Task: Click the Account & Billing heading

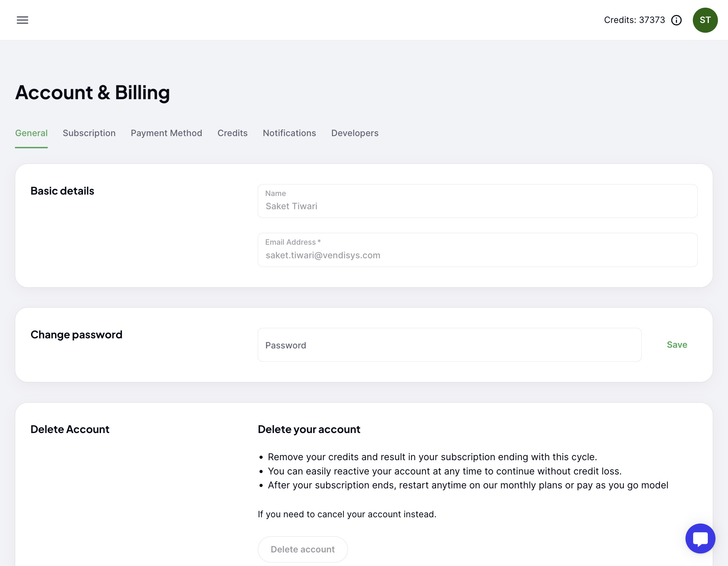Action: click(x=93, y=93)
